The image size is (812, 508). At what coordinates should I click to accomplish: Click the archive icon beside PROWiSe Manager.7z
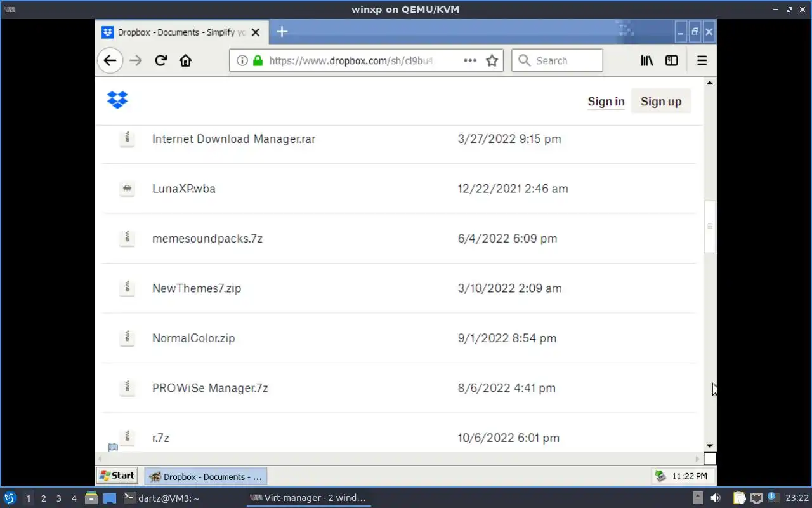pyautogui.click(x=128, y=387)
